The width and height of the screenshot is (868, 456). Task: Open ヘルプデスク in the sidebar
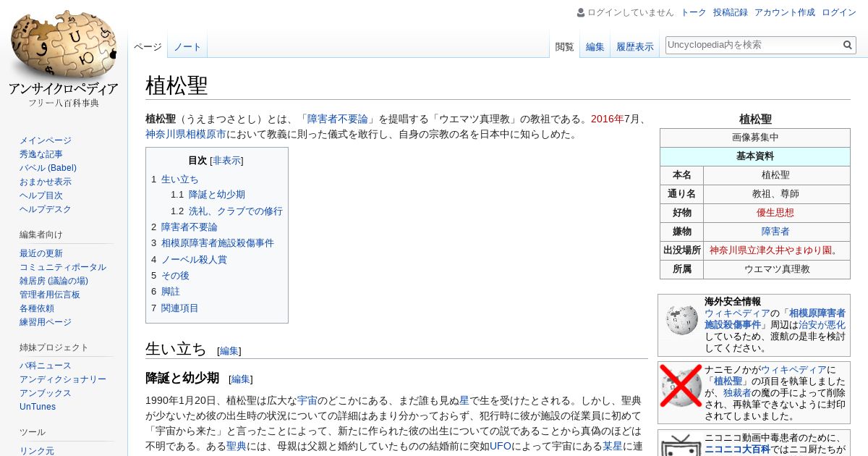point(46,209)
